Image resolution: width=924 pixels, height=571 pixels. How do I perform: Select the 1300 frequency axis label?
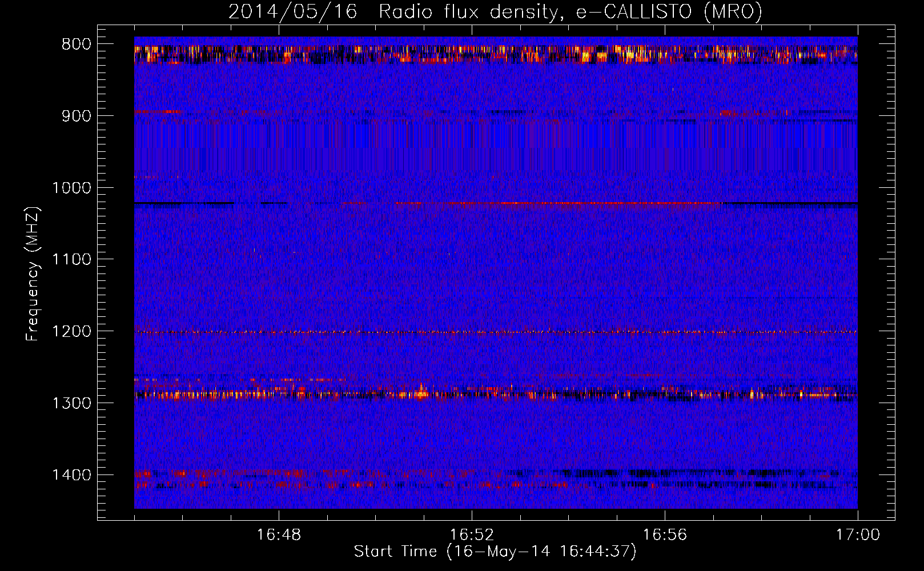click(x=71, y=403)
